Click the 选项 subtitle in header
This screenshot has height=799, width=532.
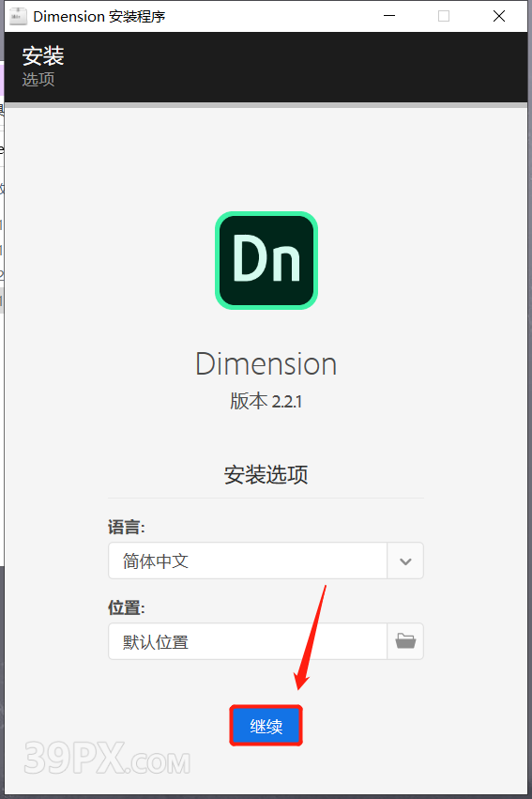(38, 80)
